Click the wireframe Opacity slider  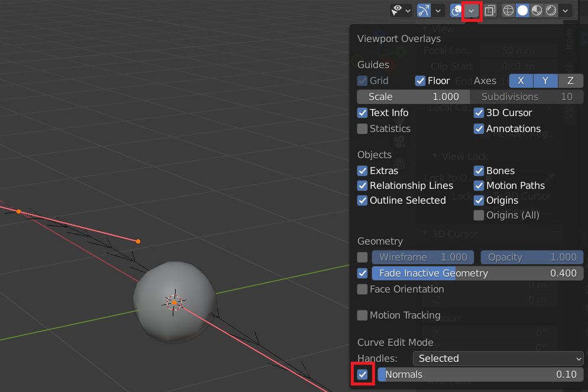(532, 257)
